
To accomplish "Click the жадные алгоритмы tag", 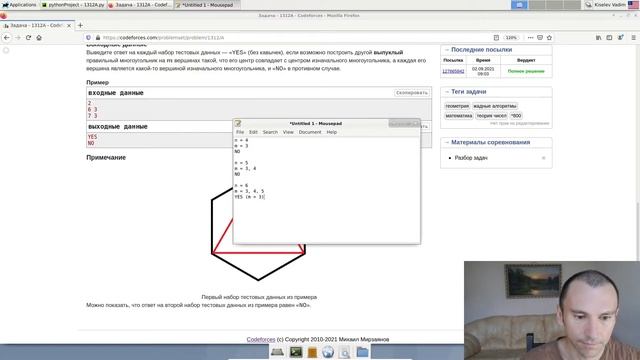I will pyautogui.click(x=495, y=106).
